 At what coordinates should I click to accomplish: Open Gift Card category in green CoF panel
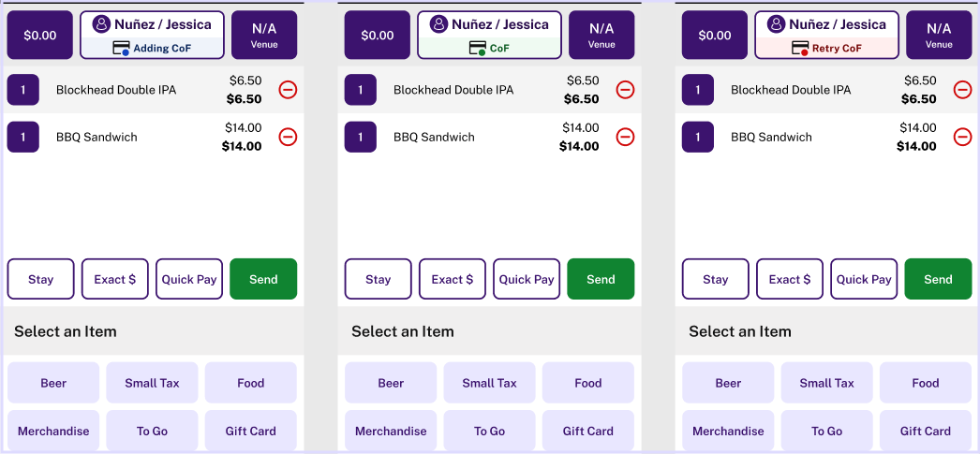tap(588, 431)
